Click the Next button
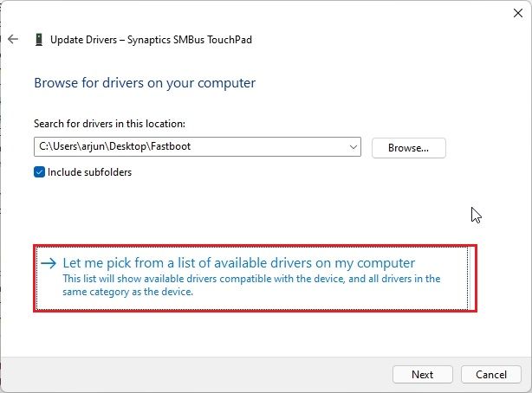The width and height of the screenshot is (532, 393). [422, 374]
